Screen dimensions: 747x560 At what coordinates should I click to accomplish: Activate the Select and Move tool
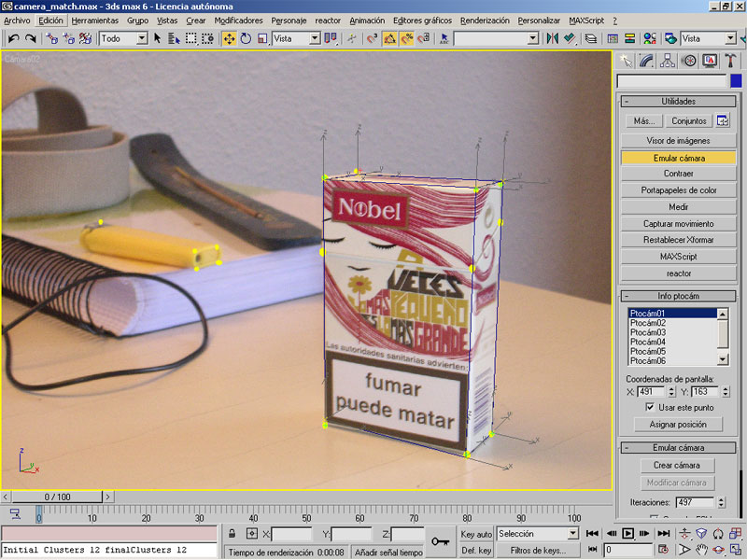229,38
